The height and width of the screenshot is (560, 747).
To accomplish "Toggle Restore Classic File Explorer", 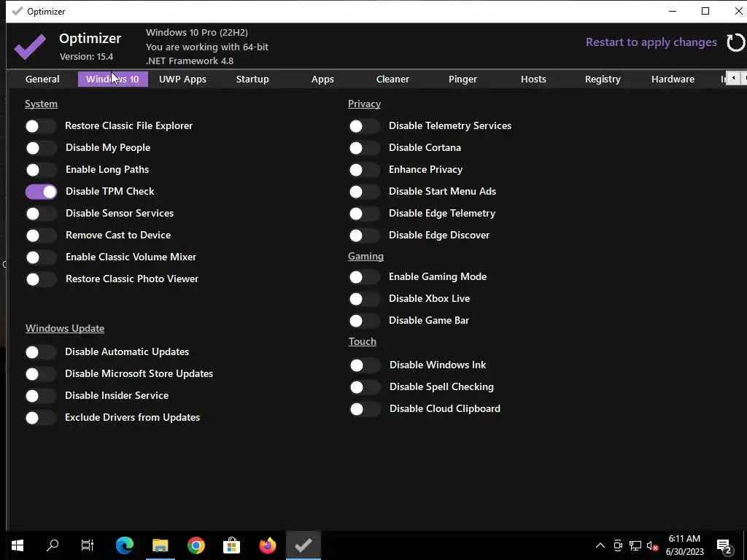I will click(x=41, y=126).
